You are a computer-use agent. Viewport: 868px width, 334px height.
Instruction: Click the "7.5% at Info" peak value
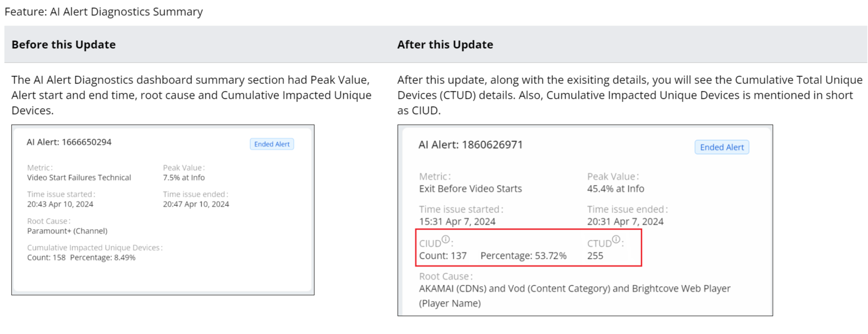click(x=184, y=178)
